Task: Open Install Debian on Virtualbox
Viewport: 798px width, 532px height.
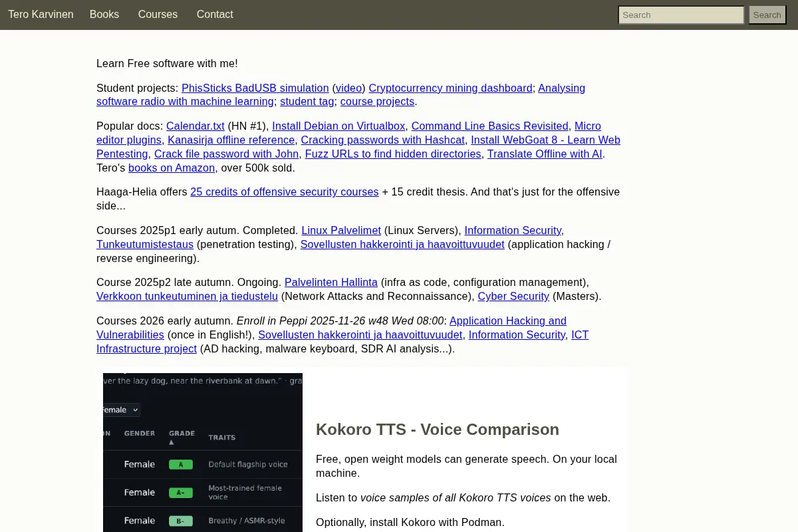Action: [x=338, y=126]
